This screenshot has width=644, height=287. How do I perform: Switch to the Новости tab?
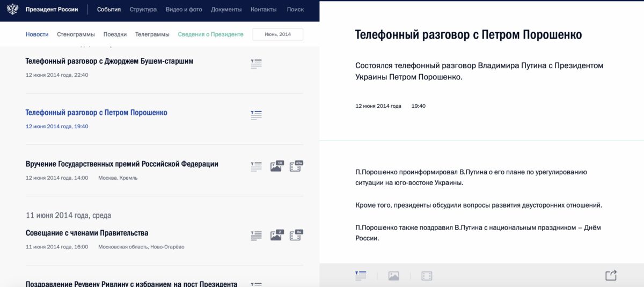point(37,34)
